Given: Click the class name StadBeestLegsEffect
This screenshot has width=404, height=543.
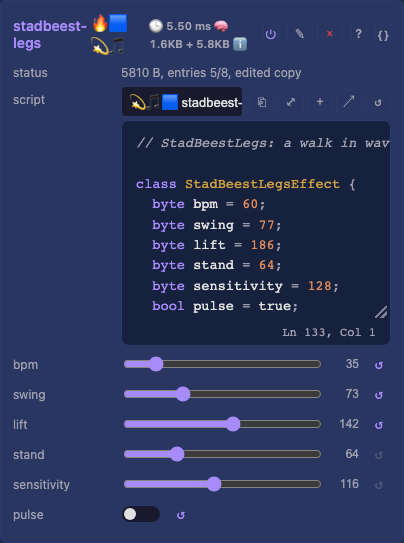Looking at the screenshot, I should coord(262,184).
